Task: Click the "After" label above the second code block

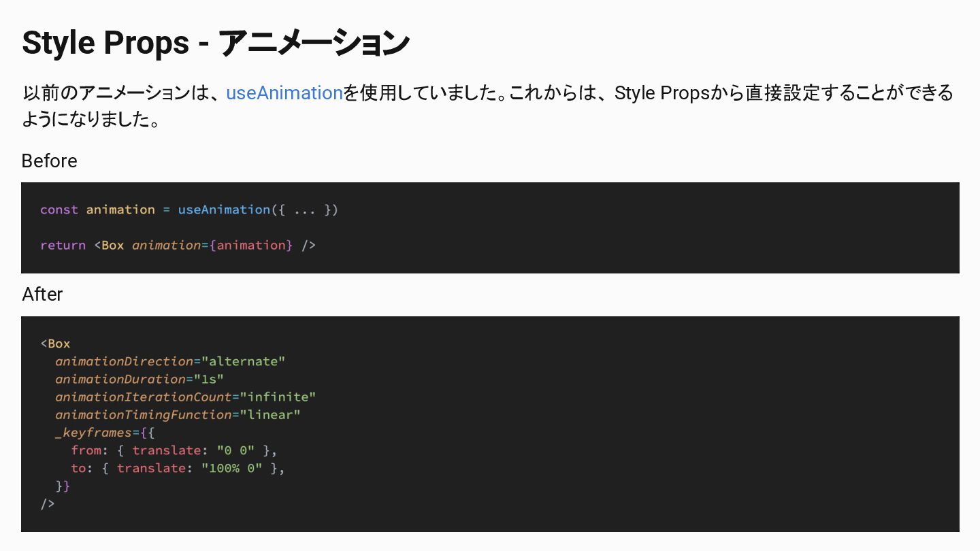Action: (x=42, y=294)
